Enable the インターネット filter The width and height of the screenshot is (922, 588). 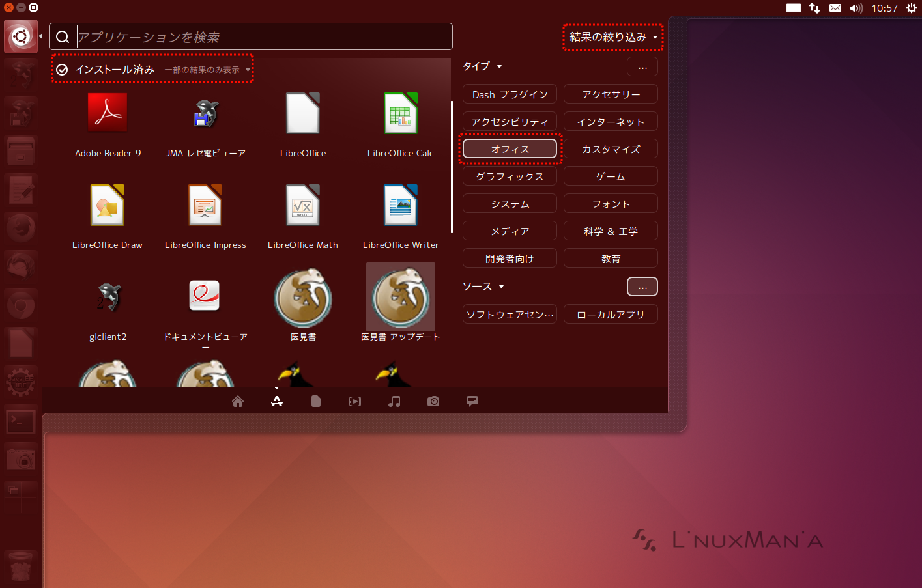(x=611, y=122)
